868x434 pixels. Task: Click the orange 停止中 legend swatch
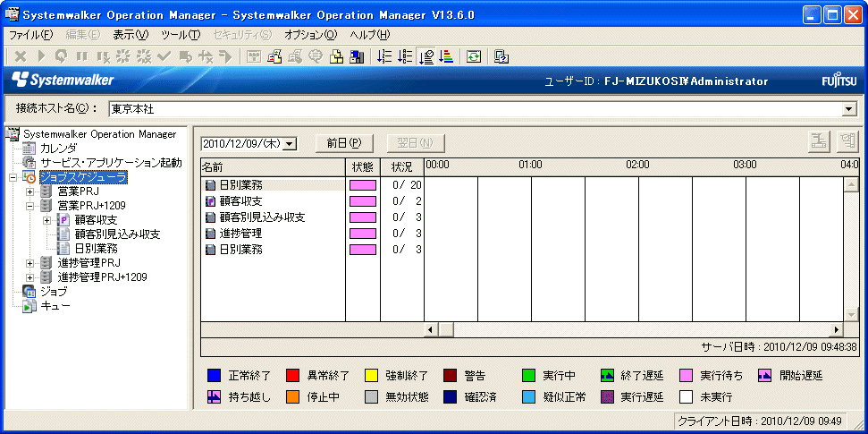pos(293,396)
